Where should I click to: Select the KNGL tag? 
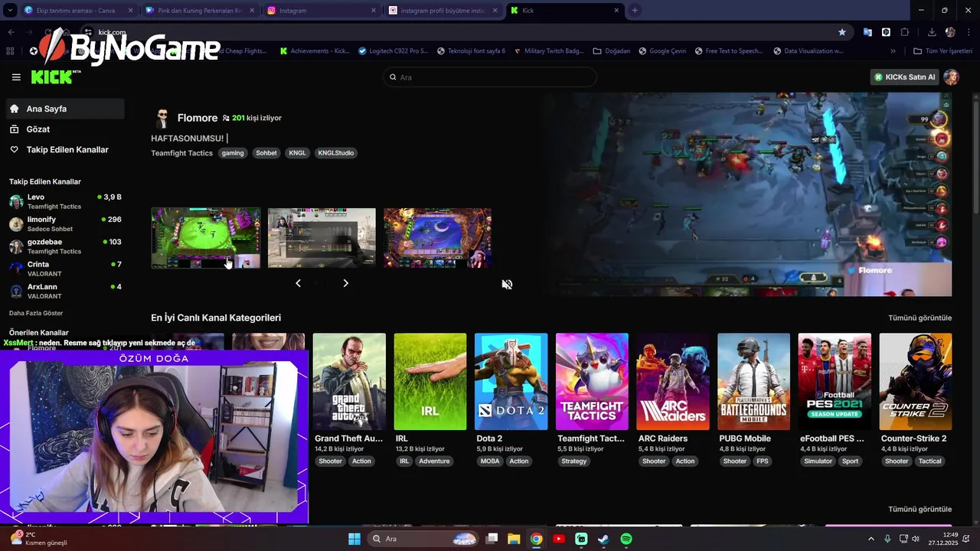coord(297,153)
